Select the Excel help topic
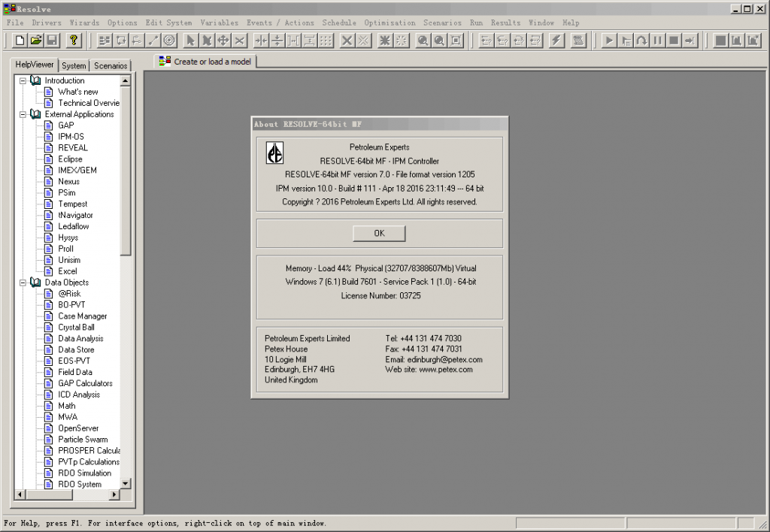This screenshot has height=532, width=770. click(68, 271)
